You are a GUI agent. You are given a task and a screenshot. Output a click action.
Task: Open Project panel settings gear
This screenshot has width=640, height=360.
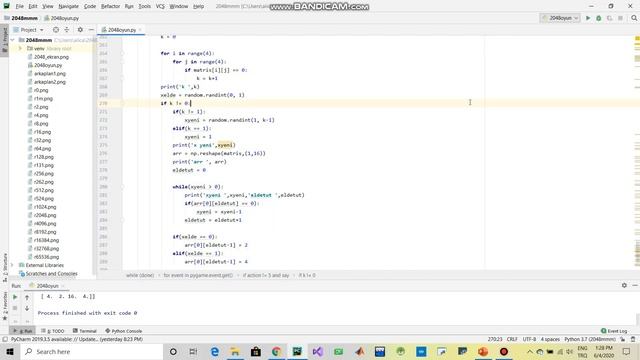80,30
